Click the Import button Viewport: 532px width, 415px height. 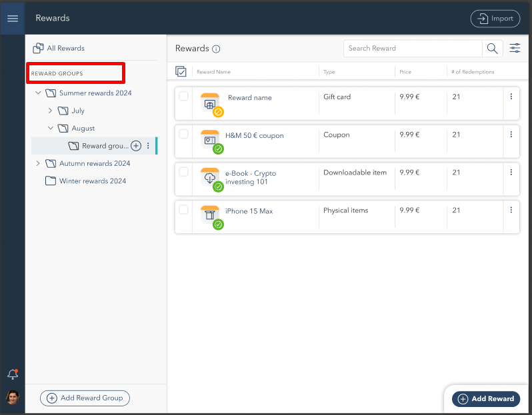pos(495,19)
